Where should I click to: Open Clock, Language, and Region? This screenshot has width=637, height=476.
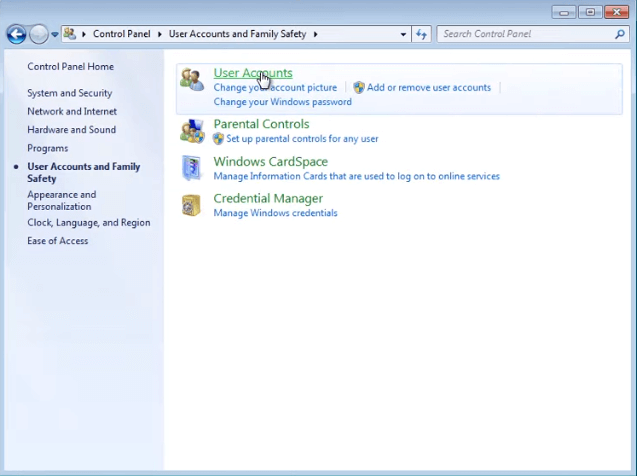click(89, 223)
